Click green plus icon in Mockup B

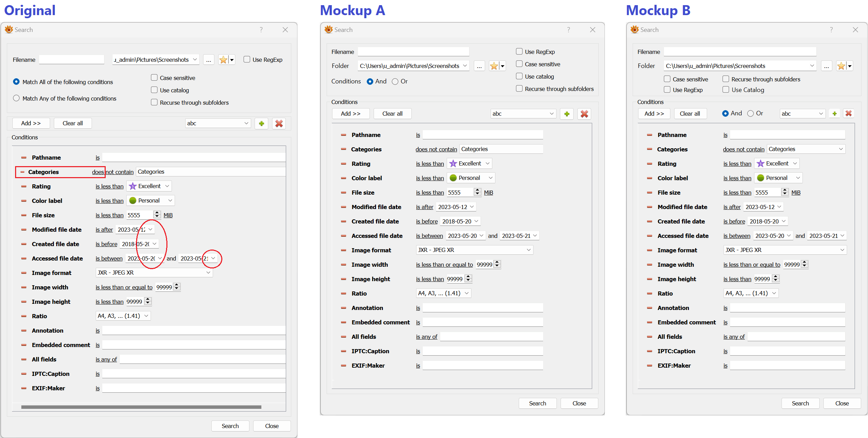(835, 114)
